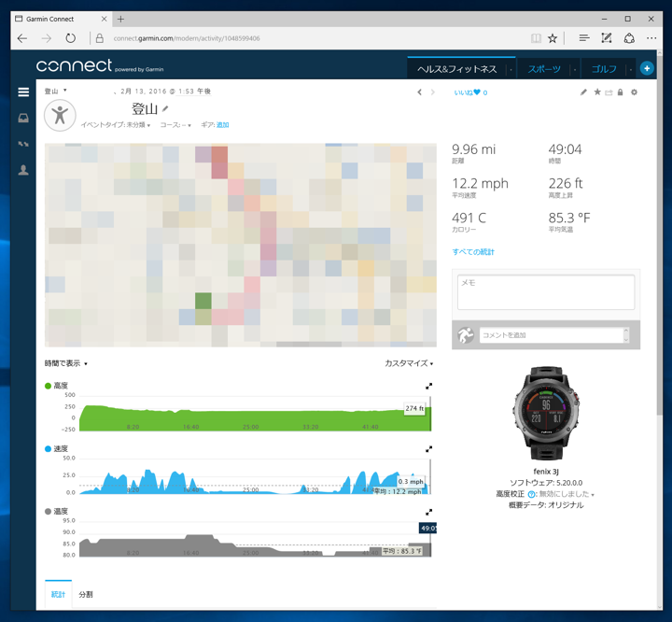Close the Garmin Connect tab
The height and width of the screenshot is (622, 672).
[x=105, y=19]
